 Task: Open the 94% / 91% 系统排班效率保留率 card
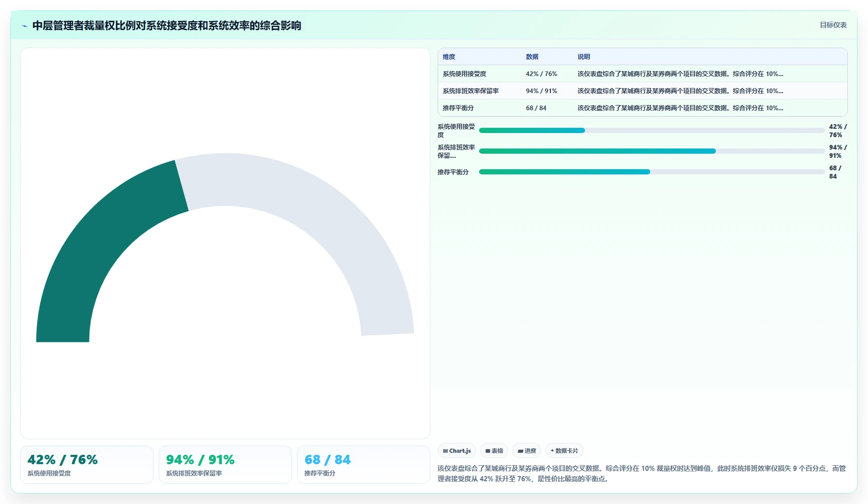225,465
